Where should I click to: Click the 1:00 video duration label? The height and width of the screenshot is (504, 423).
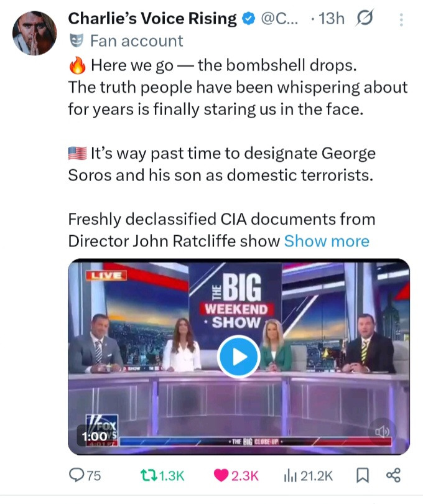pos(91,437)
